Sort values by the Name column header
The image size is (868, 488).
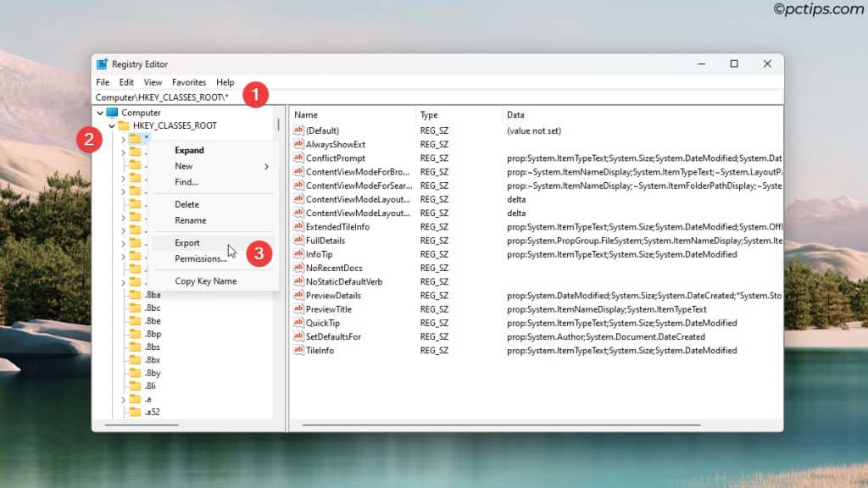[305, 114]
